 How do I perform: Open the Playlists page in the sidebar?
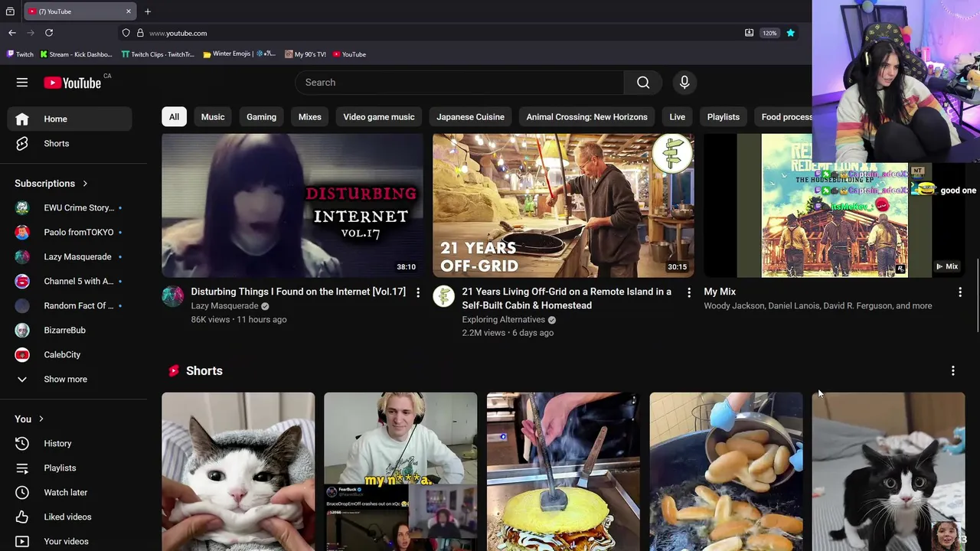tap(70, 468)
